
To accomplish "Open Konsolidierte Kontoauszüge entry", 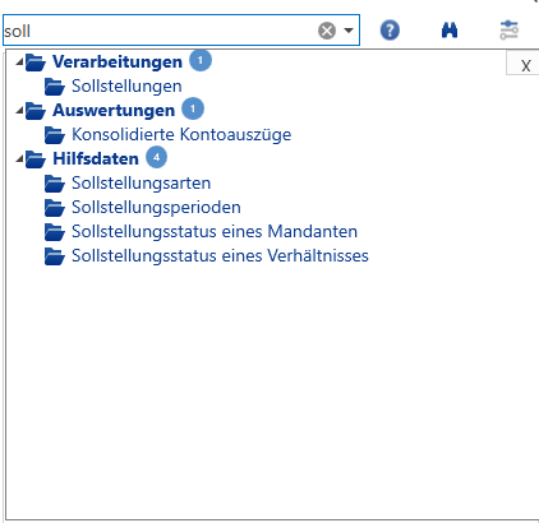I will coord(181,135).
